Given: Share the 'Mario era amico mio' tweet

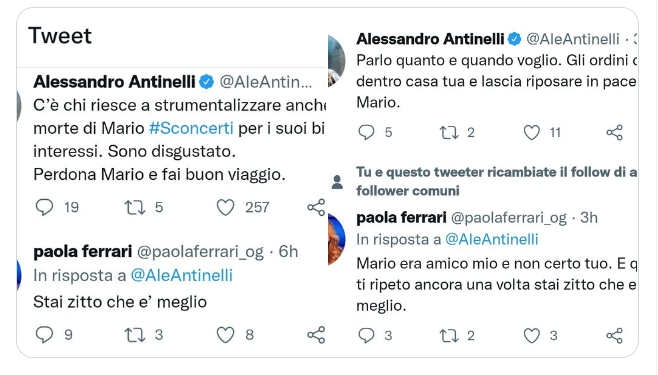Looking at the screenshot, I should click(614, 335).
